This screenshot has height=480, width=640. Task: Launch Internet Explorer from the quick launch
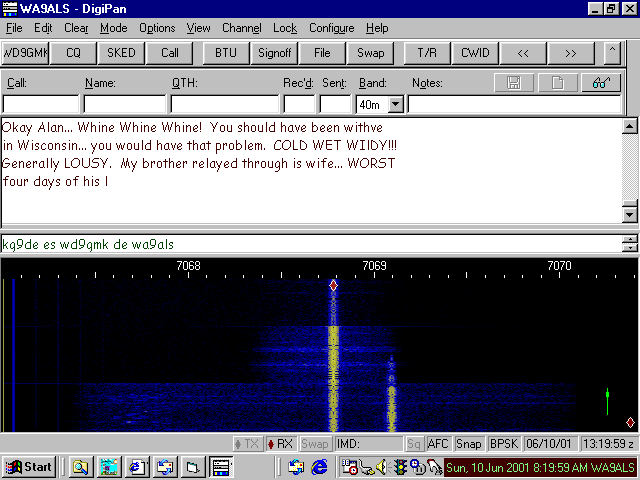319,467
